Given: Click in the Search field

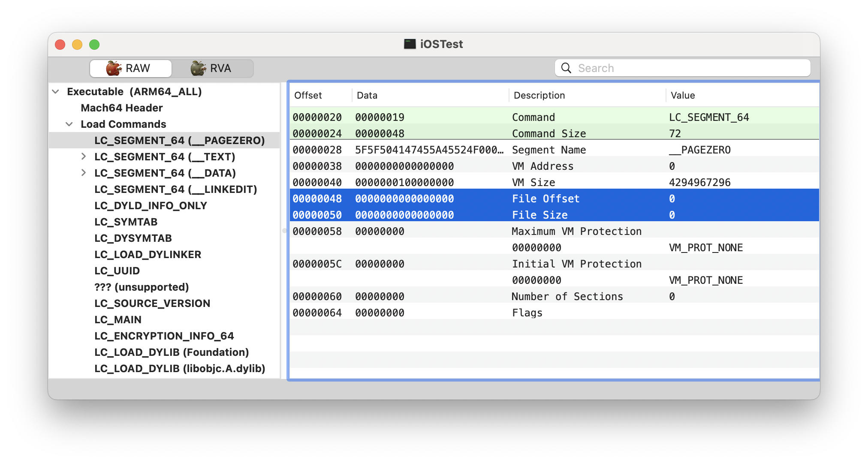Looking at the screenshot, I should coord(686,68).
